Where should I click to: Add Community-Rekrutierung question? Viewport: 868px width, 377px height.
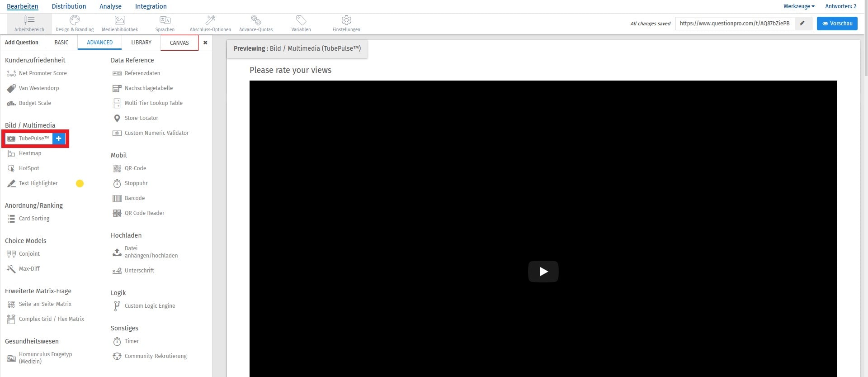(150, 356)
